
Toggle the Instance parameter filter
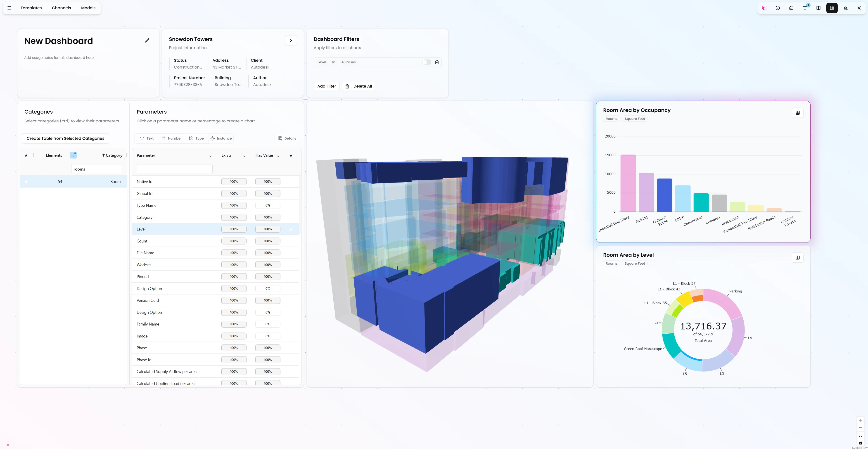click(x=221, y=138)
